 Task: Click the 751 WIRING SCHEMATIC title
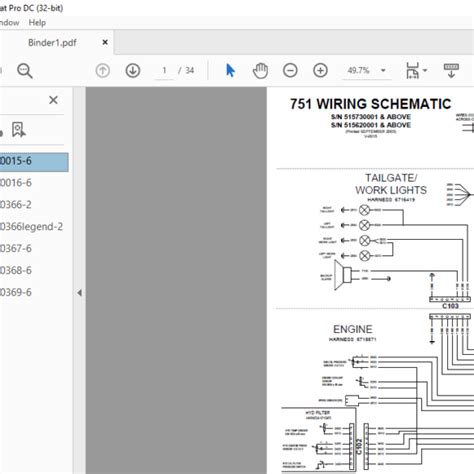click(x=370, y=104)
